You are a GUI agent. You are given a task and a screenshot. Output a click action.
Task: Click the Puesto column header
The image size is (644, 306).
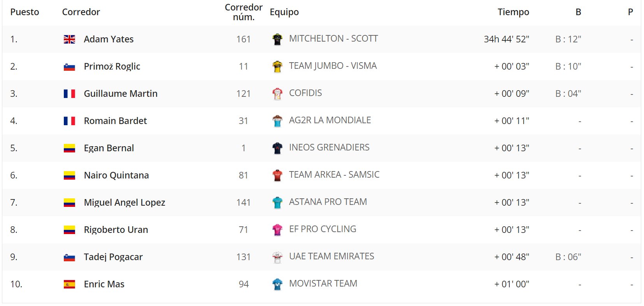coord(25,12)
